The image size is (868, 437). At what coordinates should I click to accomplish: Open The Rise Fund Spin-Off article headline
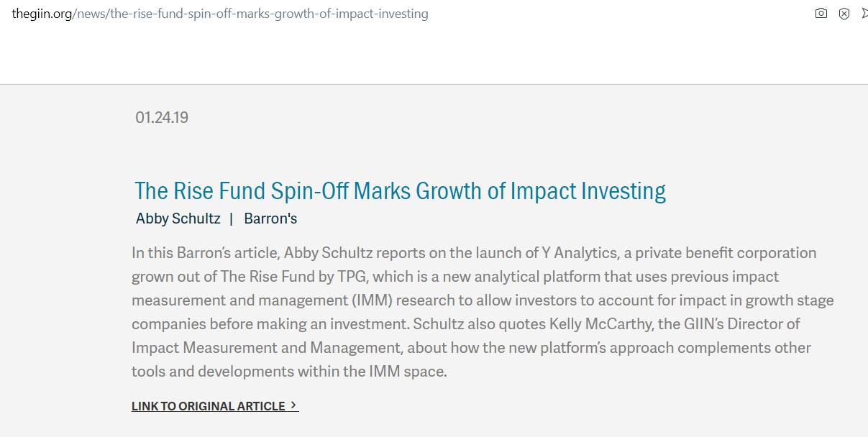click(x=400, y=190)
